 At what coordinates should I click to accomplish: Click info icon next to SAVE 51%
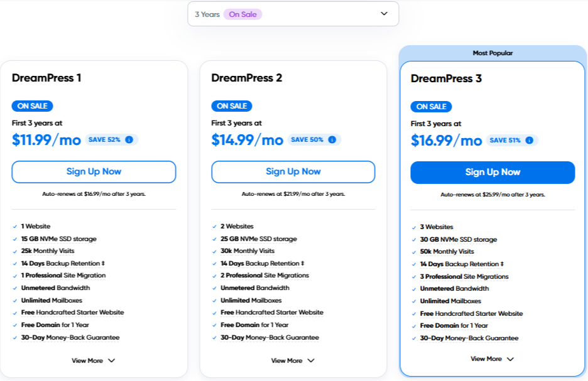pos(529,141)
